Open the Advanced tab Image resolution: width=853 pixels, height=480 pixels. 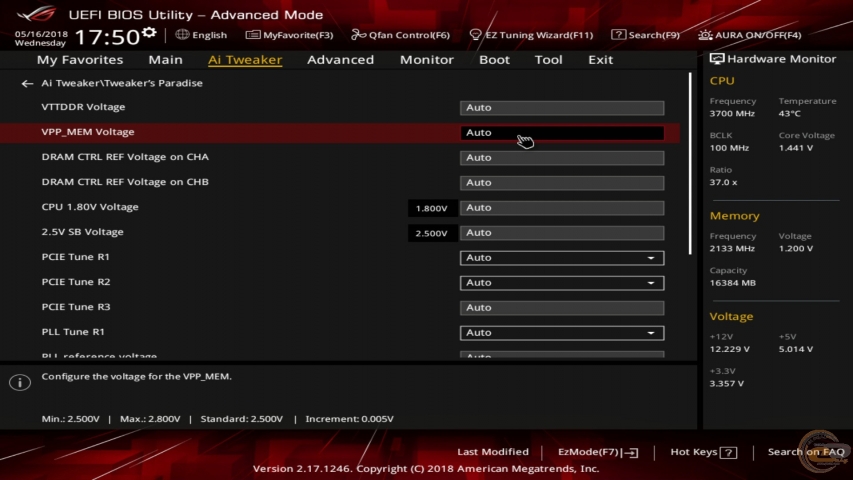[x=341, y=60]
